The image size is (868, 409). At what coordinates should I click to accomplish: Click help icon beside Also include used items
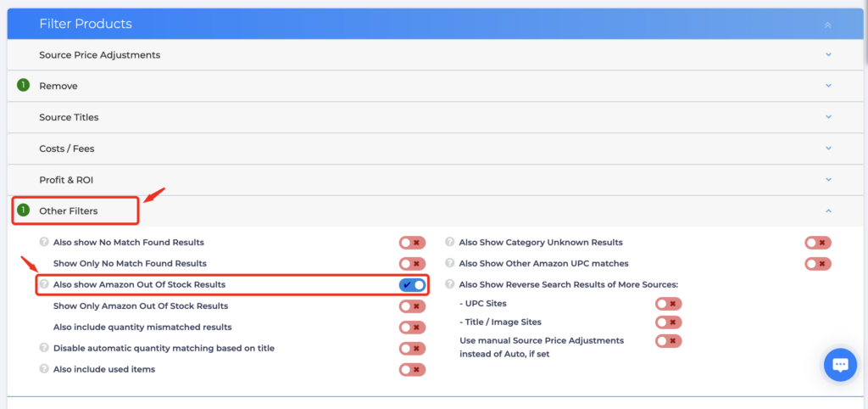tap(44, 369)
